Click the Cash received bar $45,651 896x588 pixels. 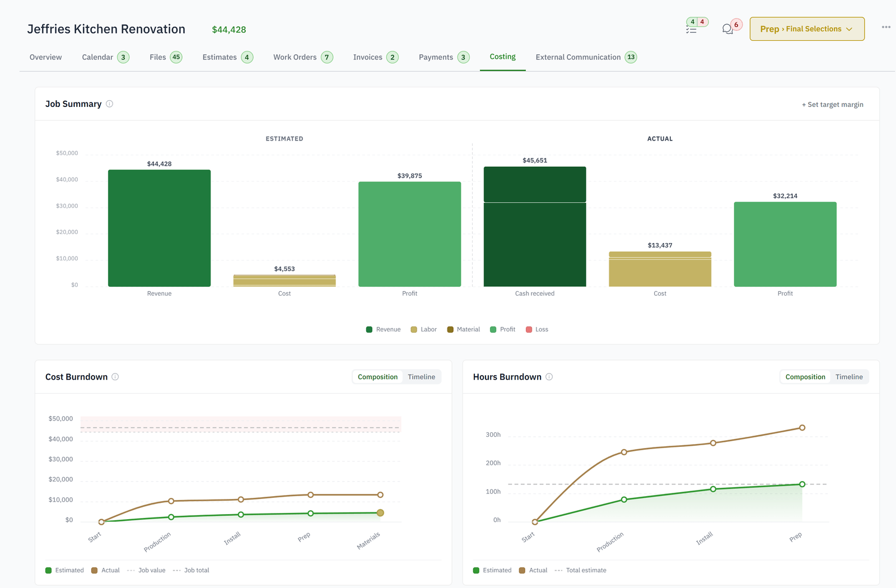(x=535, y=226)
